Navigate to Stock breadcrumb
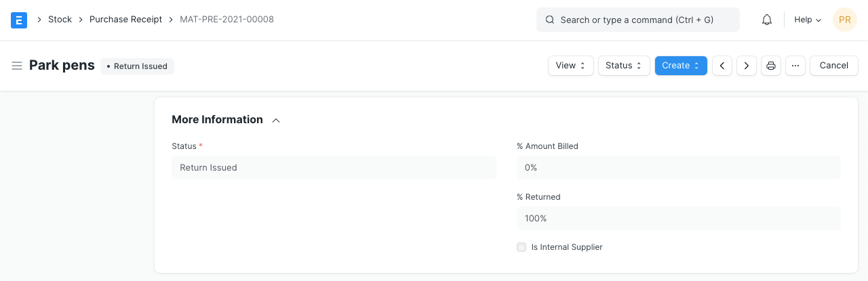 pos(60,20)
